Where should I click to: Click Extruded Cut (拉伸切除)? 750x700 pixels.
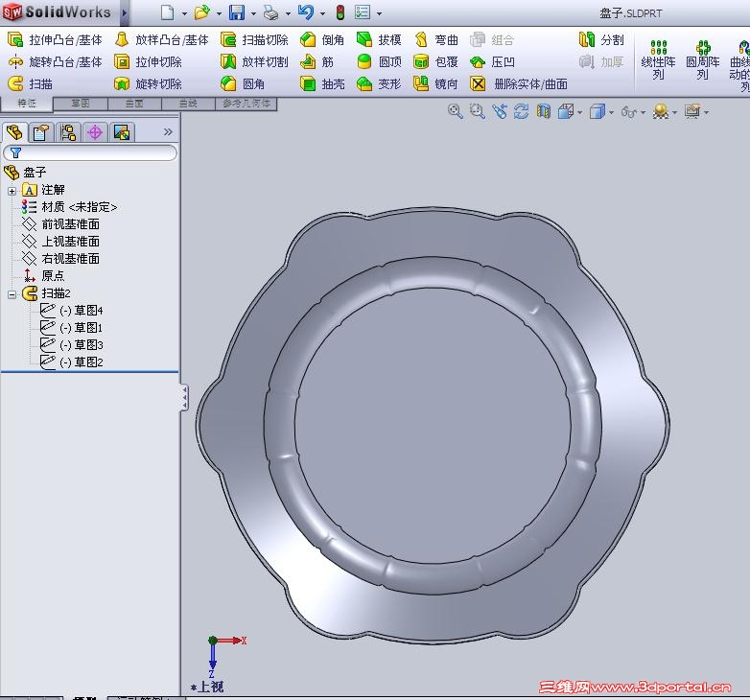click(149, 61)
